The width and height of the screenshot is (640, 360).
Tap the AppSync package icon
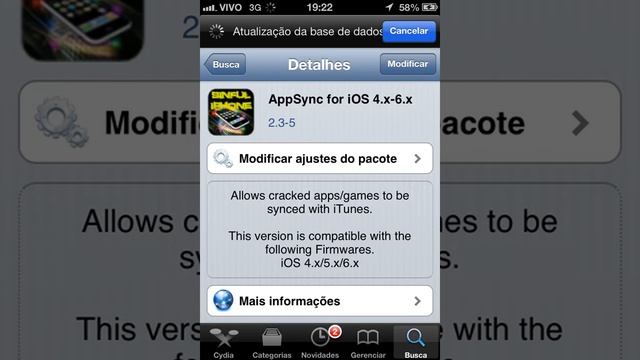coord(231,112)
